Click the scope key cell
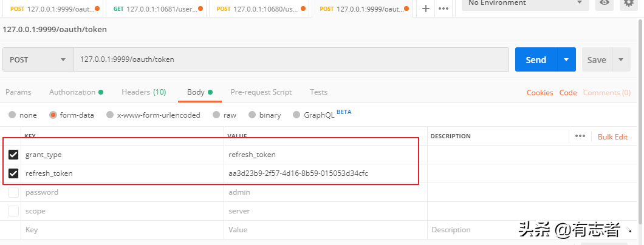The width and height of the screenshot is (644, 245). (122, 211)
